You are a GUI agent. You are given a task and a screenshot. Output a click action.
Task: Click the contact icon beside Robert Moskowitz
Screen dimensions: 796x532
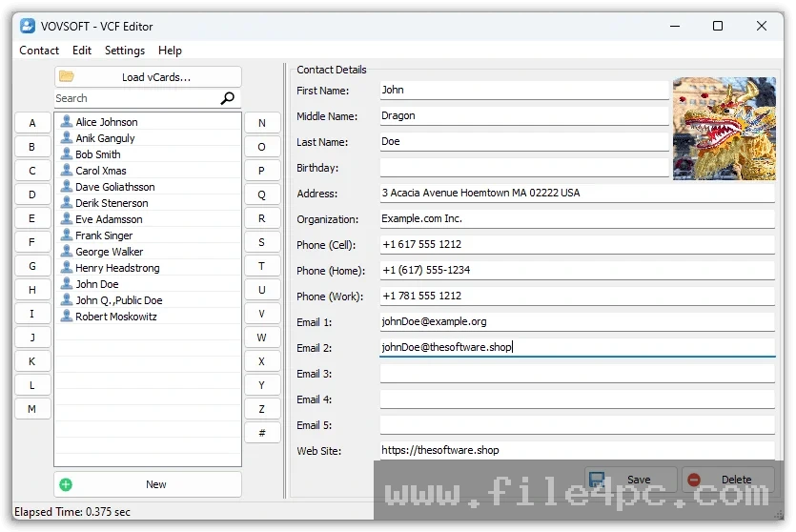coord(66,316)
